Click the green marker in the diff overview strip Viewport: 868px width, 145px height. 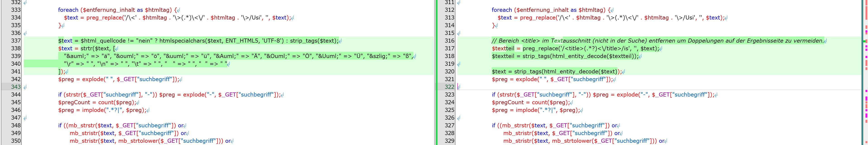[865, 41]
